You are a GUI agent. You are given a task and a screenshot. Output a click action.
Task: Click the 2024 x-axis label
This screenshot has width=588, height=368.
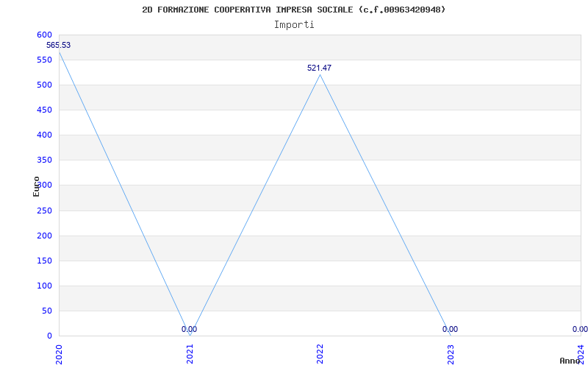[x=581, y=353]
